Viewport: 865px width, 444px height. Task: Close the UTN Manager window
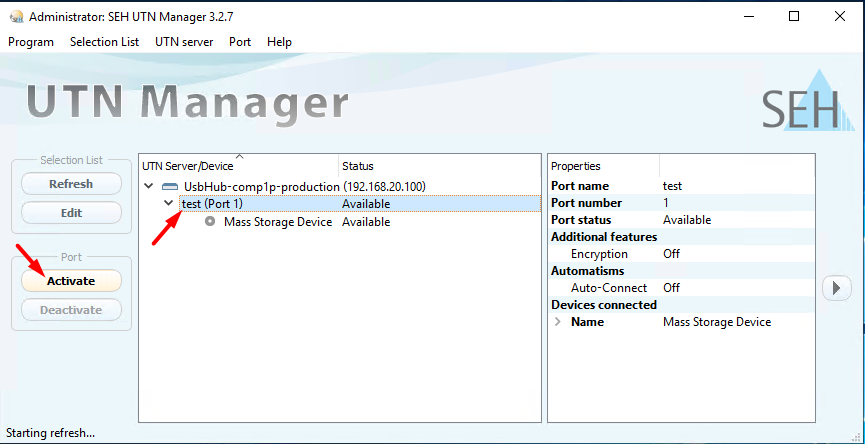pos(840,17)
